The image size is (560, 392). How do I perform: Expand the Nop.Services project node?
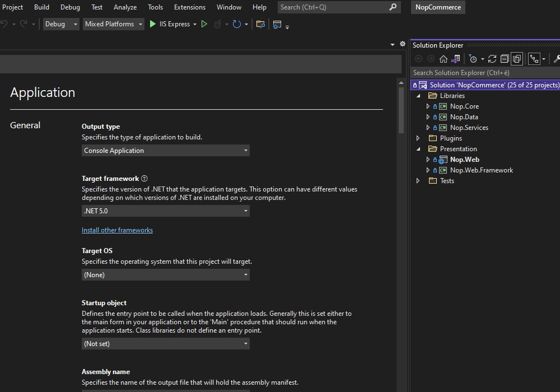pyautogui.click(x=428, y=128)
